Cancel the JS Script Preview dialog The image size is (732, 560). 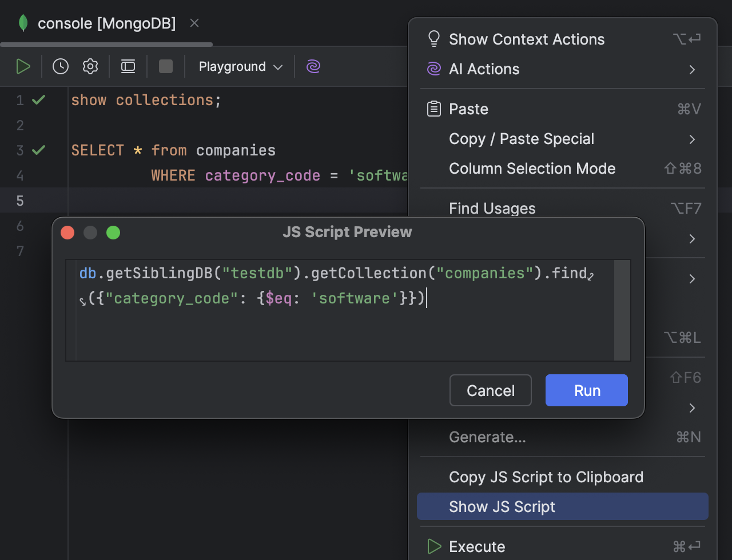point(490,390)
